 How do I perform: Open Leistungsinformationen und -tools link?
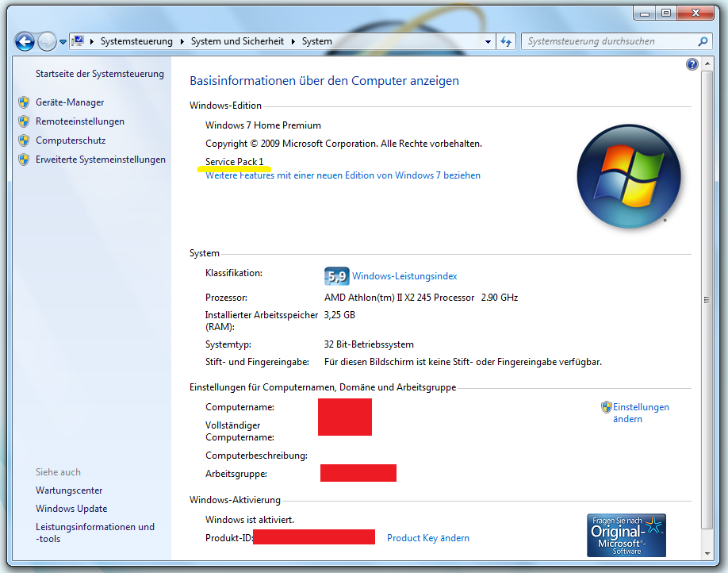95,533
